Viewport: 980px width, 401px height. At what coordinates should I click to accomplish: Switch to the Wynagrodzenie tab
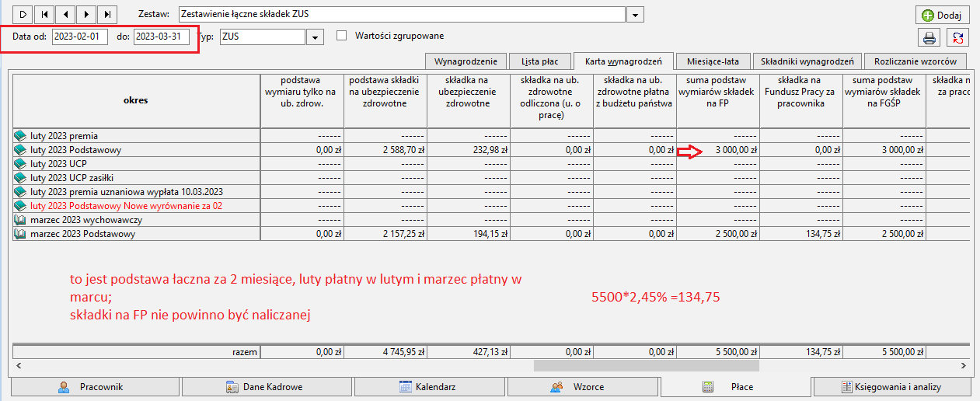click(x=466, y=61)
